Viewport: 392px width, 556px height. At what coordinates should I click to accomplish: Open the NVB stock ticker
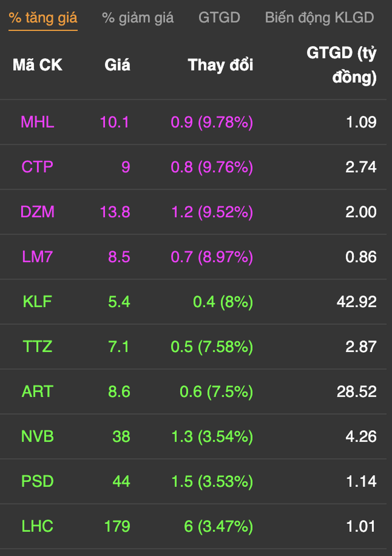click(37, 437)
